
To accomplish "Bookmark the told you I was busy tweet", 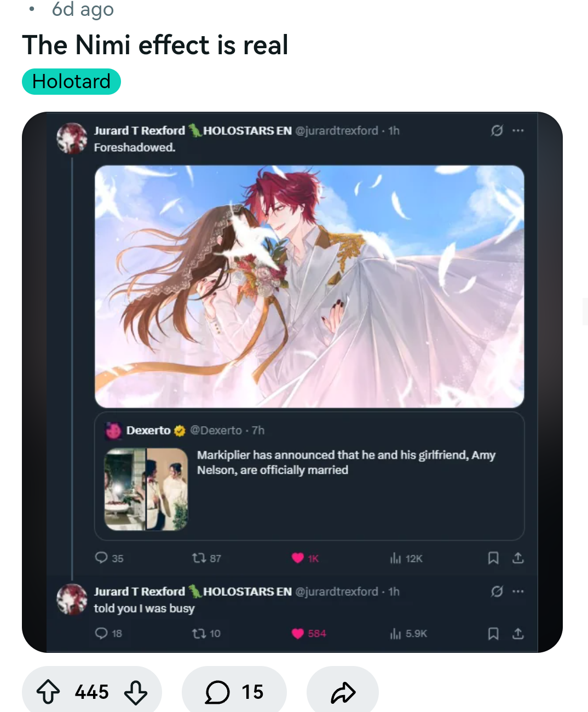I will (x=493, y=634).
